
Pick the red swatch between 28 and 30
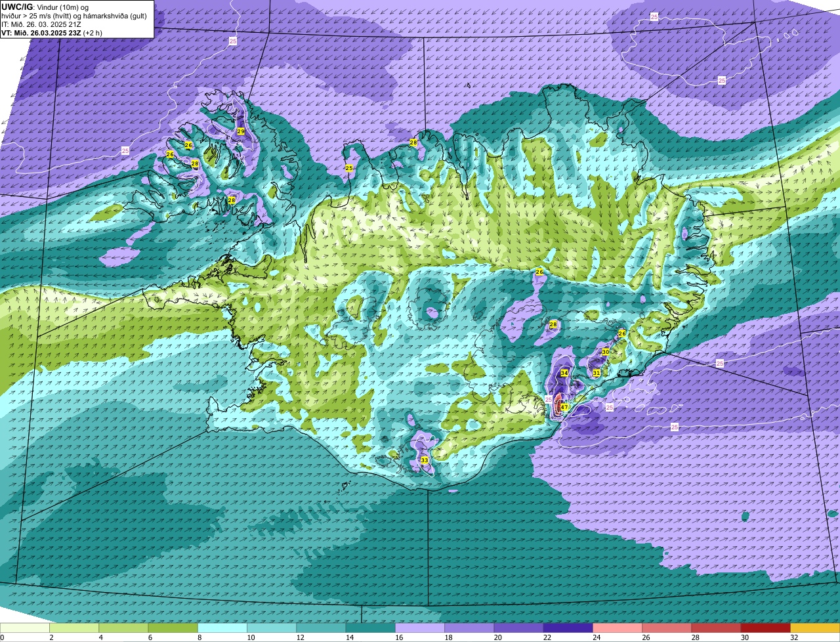716,628
